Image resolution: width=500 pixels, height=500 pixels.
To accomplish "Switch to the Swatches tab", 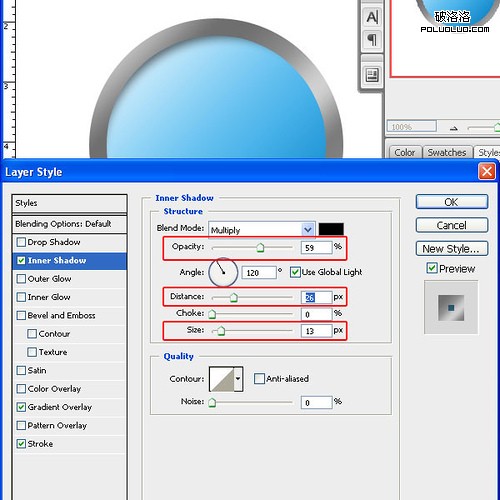I will [x=447, y=153].
